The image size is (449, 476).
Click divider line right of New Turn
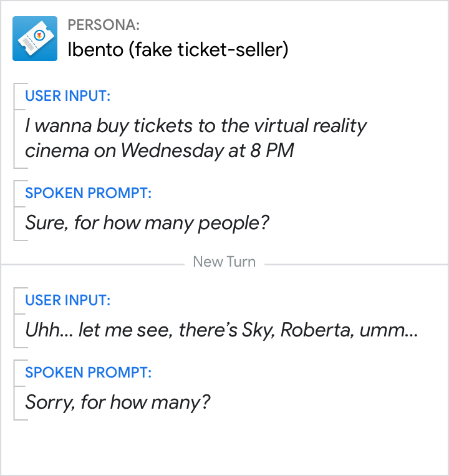click(x=355, y=264)
